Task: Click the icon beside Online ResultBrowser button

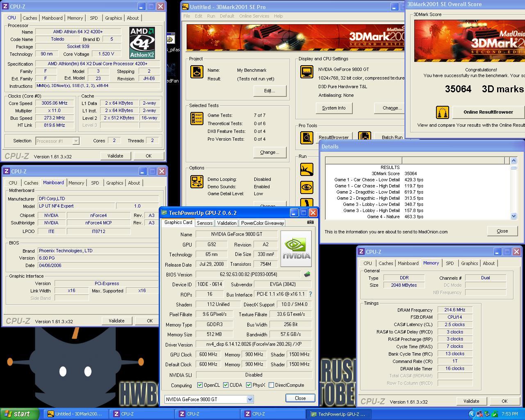Action: [x=443, y=112]
